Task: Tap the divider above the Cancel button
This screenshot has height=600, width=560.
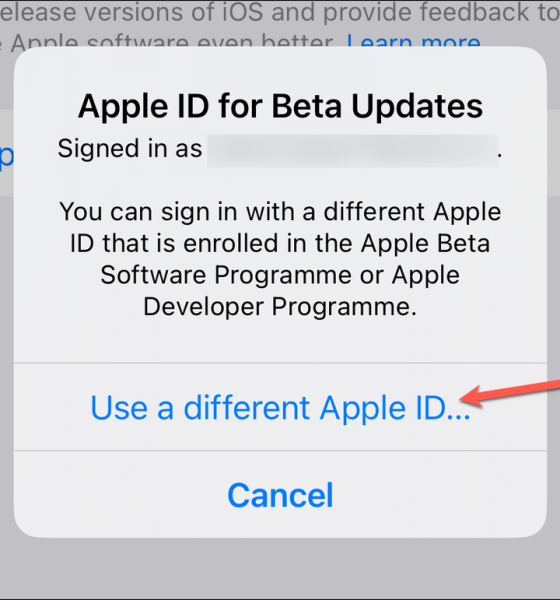Action: click(x=280, y=450)
